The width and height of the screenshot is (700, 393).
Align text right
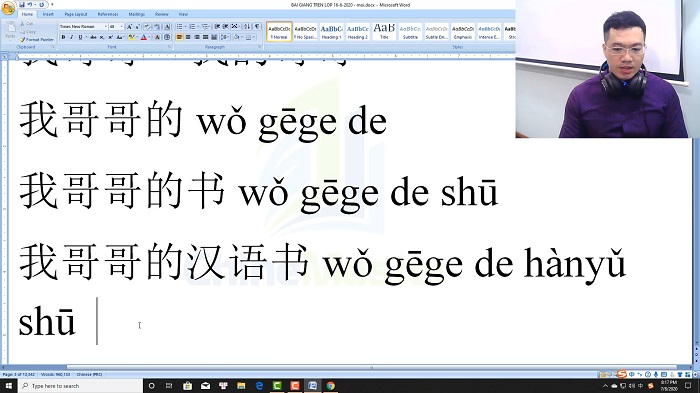pyautogui.click(x=197, y=37)
